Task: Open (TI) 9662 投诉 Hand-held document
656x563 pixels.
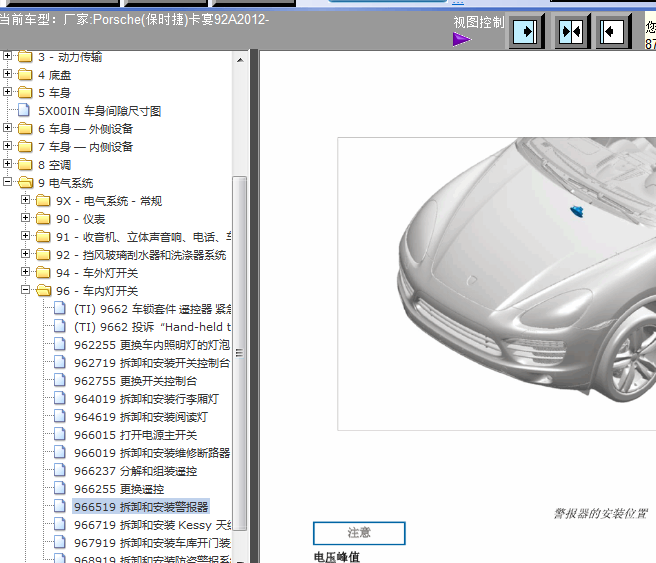Action: (152, 327)
